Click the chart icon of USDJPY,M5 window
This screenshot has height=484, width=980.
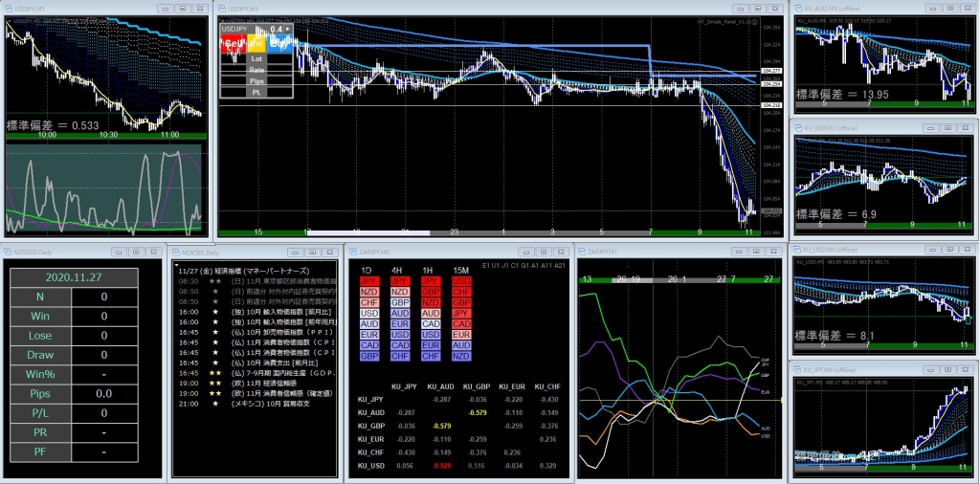[221, 9]
